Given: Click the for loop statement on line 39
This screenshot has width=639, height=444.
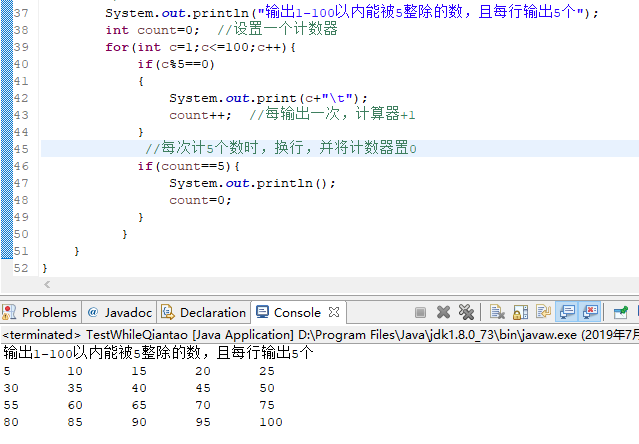Looking at the screenshot, I should pos(201,47).
